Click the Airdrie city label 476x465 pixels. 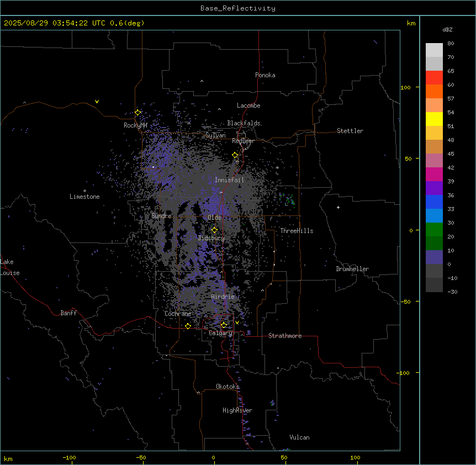[x=223, y=297]
